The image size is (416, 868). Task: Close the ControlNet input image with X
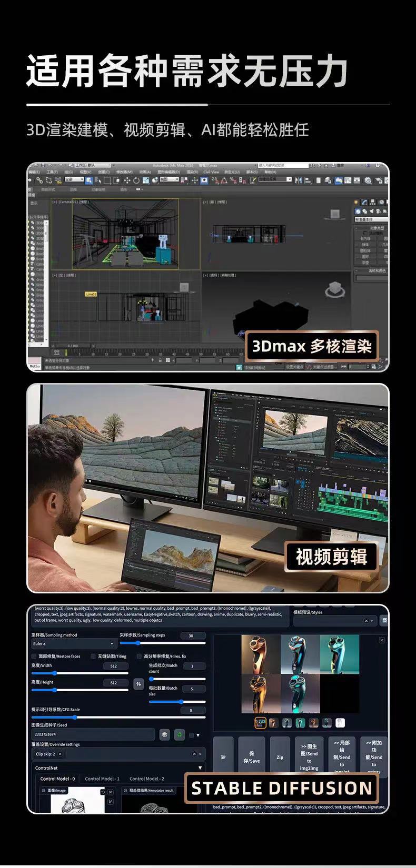111,792
